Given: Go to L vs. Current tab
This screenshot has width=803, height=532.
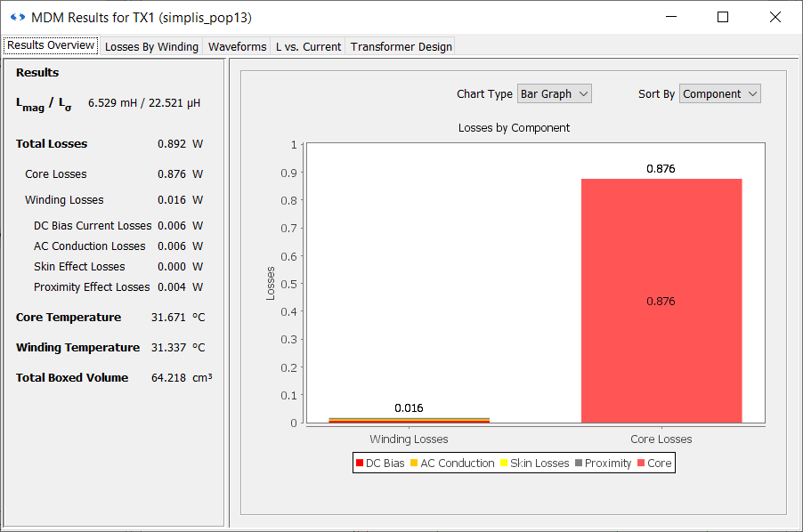Looking at the screenshot, I should tap(308, 46).
